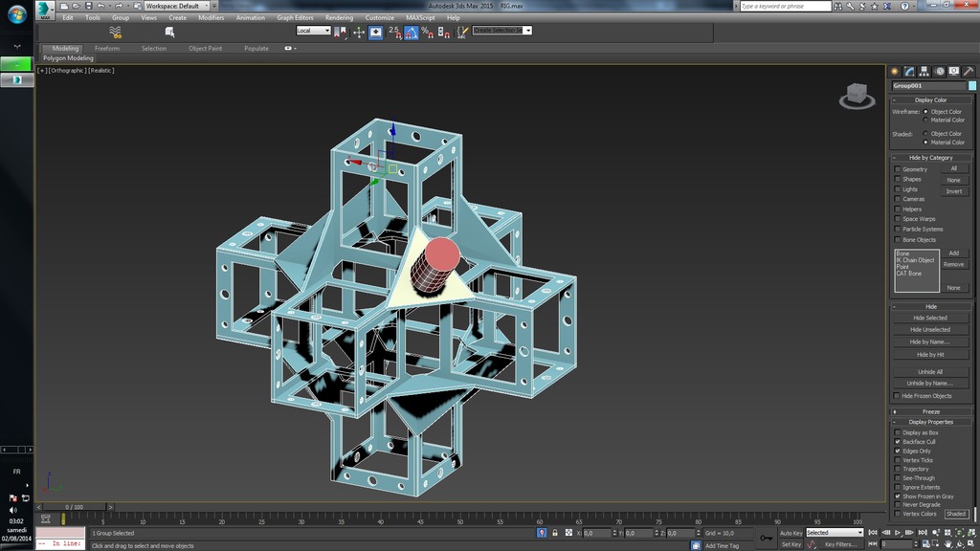Viewport: 980px width, 551px height.
Task: Click the Group001 object color swatch
Action: [972, 85]
